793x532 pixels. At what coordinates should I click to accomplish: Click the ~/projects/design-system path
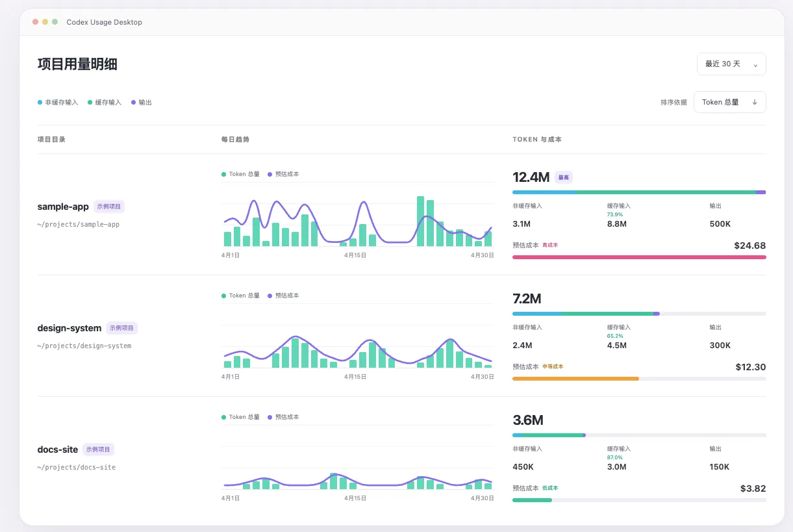point(84,346)
